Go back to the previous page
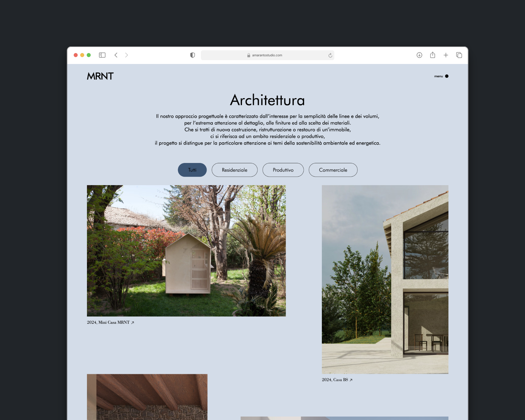Viewport: 525px width, 420px height. point(116,55)
